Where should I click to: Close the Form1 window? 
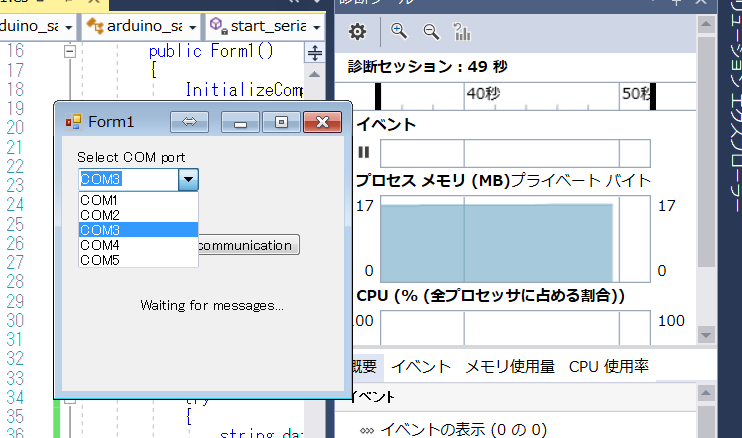(322, 122)
